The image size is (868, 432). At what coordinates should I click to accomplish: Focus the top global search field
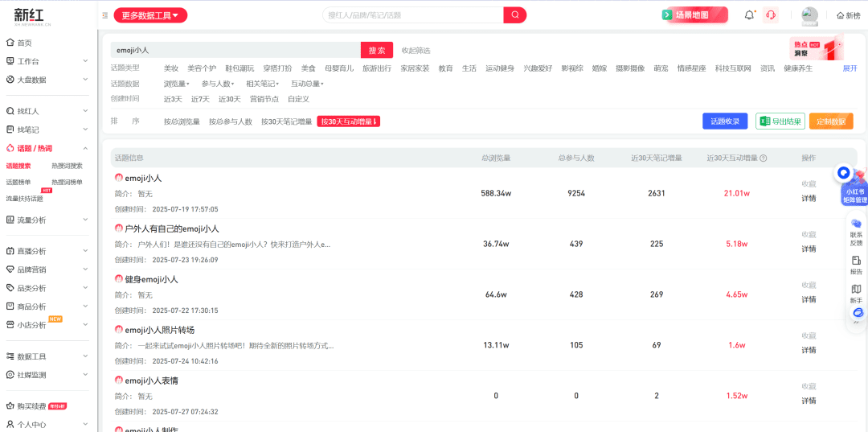coord(413,15)
